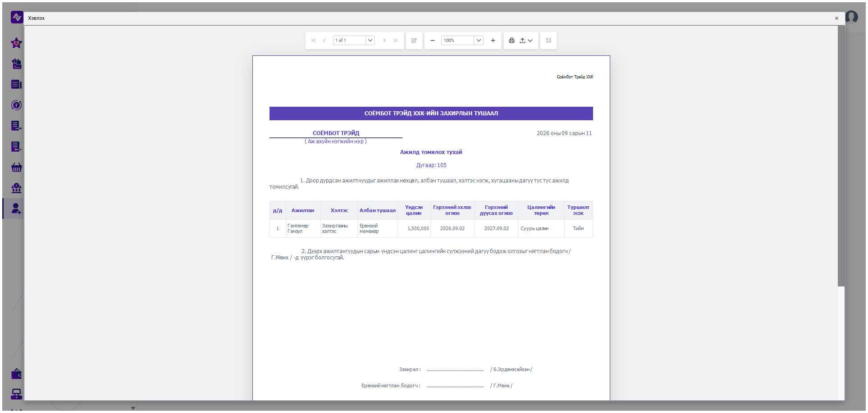Toggle the document edit mode icon
868x413 pixels.
click(x=414, y=41)
